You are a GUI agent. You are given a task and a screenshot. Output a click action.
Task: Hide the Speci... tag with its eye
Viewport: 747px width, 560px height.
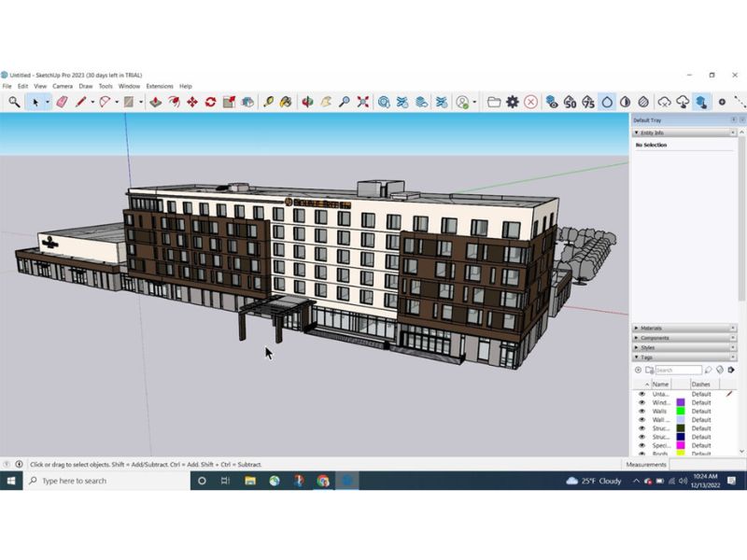coord(641,445)
